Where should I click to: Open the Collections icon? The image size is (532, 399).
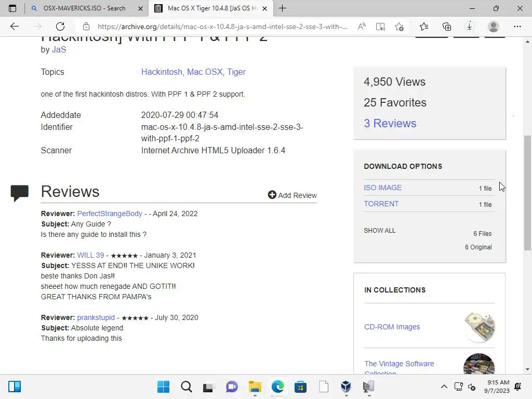pos(447,26)
